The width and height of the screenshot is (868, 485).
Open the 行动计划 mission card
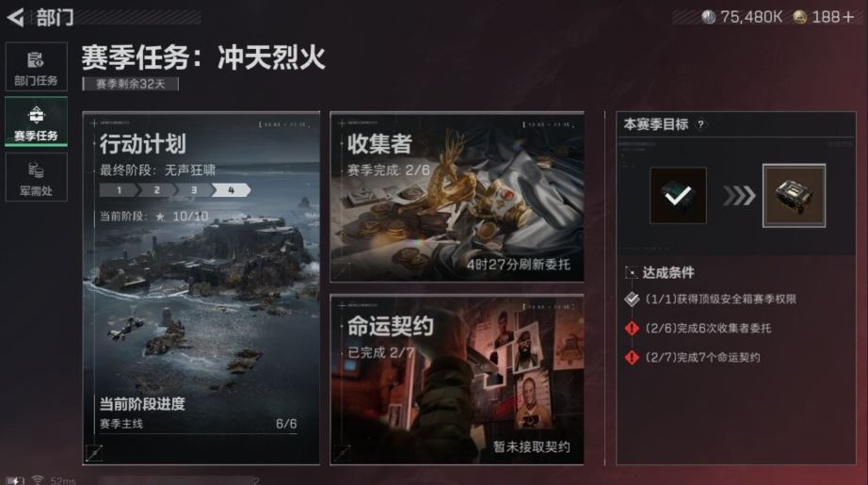pyautogui.click(x=201, y=288)
